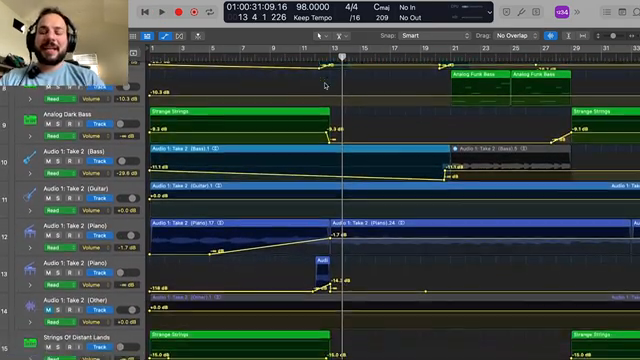
Task: Open the Drag mode dropdown set to No Overlap
Action: (x=516, y=36)
